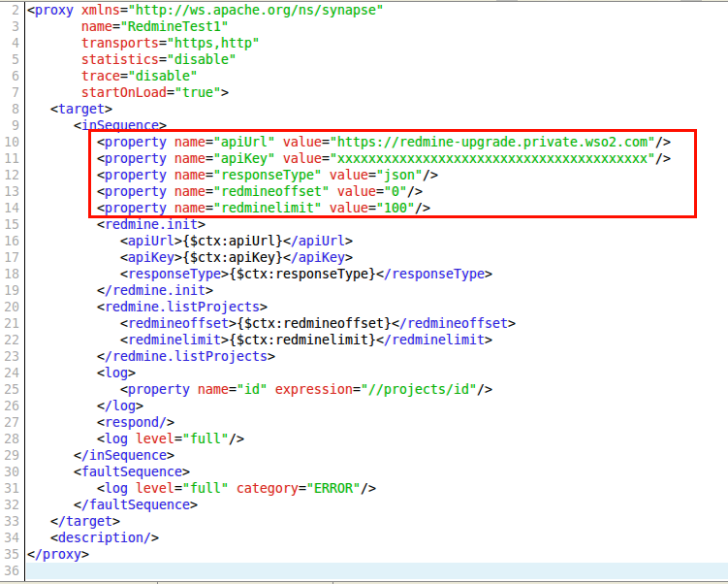
Task: Click the description tag on line 34
Action: [105, 537]
